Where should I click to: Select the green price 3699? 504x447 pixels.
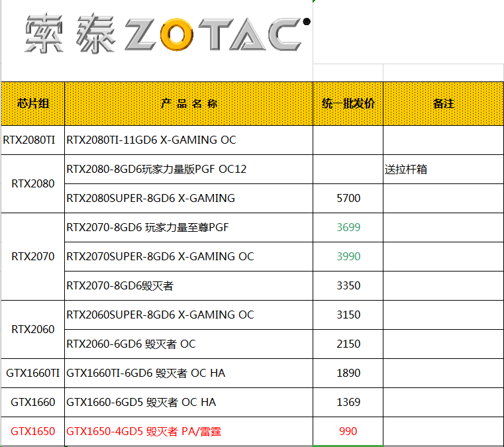coord(348,227)
